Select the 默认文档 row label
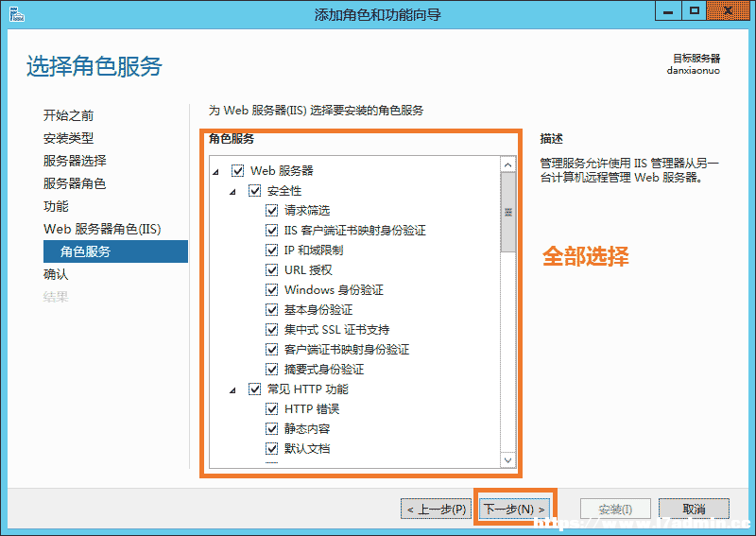756x536 pixels. (x=307, y=448)
